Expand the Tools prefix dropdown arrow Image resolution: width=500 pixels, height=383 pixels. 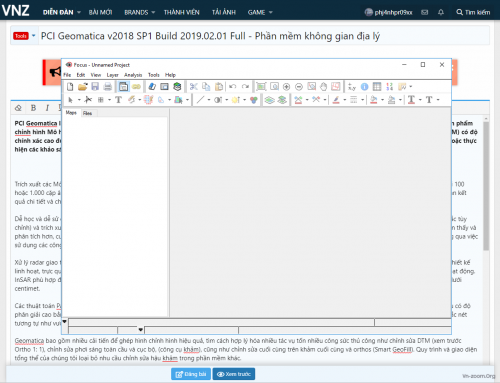33,35
